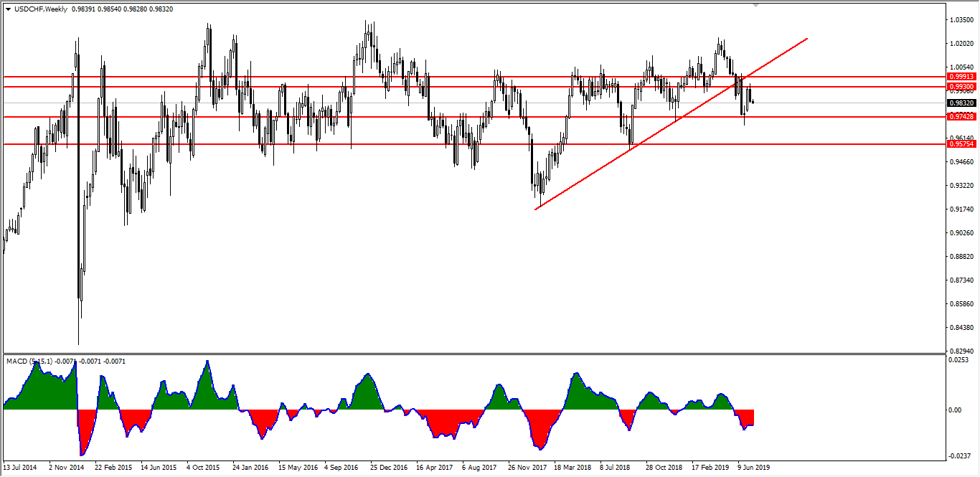This screenshot has width=980, height=477.
Task: Click the 0.88820 value on price axis
Action: click(x=961, y=257)
